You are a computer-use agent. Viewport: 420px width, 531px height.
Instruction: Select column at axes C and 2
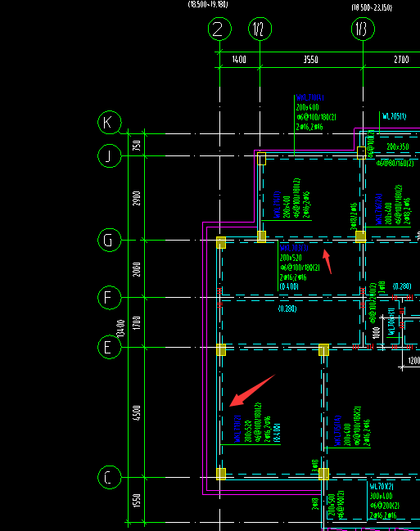221,474
